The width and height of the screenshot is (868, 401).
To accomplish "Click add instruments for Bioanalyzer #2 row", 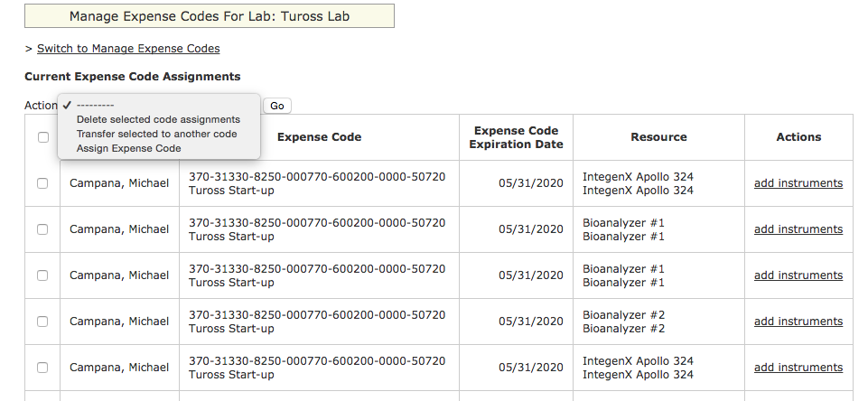I will [x=798, y=322].
